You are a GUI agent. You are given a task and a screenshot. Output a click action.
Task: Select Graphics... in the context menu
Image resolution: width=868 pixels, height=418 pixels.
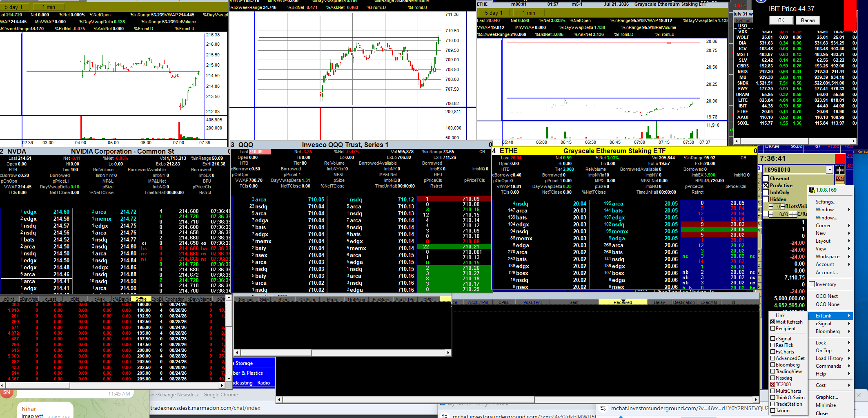click(830, 397)
